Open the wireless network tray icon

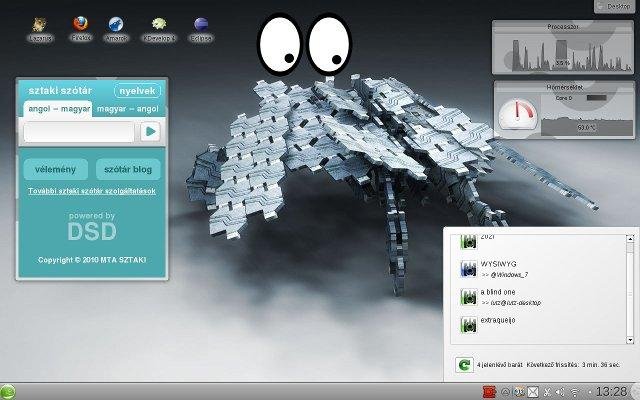click(575, 393)
